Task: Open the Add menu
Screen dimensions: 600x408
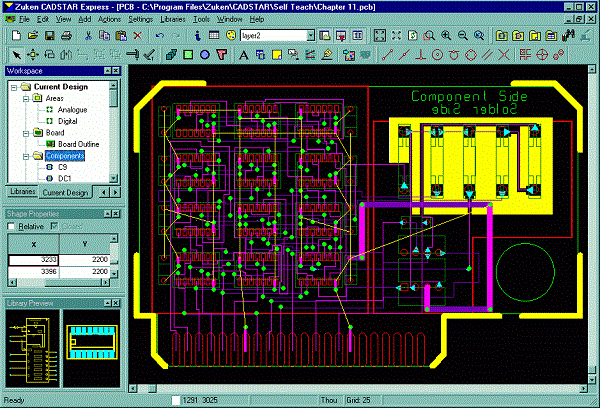Action: [x=84, y=19]
